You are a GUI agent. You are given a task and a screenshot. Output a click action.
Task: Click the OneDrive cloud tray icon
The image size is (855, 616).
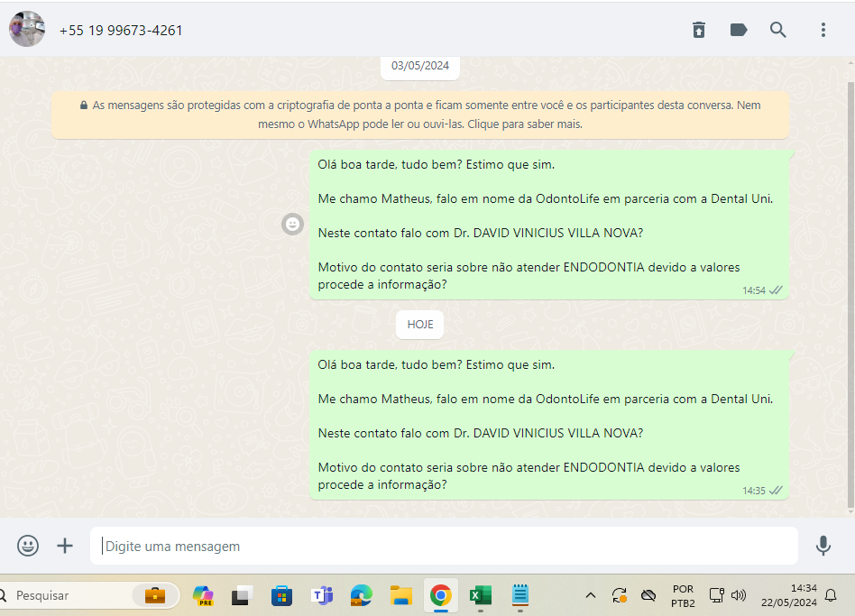648,595
